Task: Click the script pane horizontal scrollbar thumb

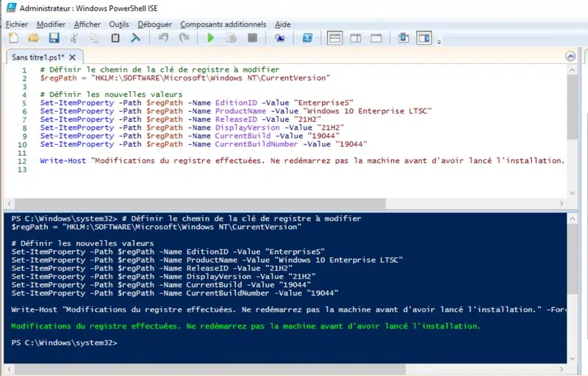Action: pyautogui.click(x=200, y=203)
